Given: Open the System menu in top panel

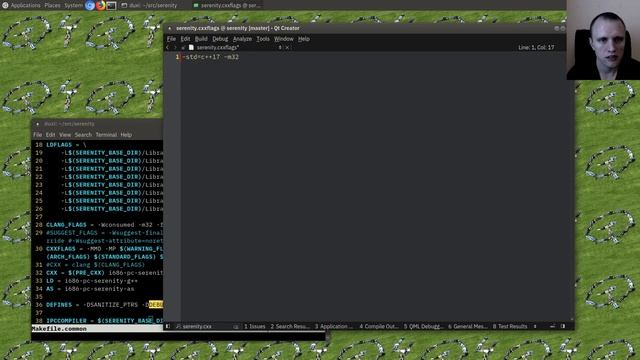Looking at the screenshot, I should pos(73,5).
